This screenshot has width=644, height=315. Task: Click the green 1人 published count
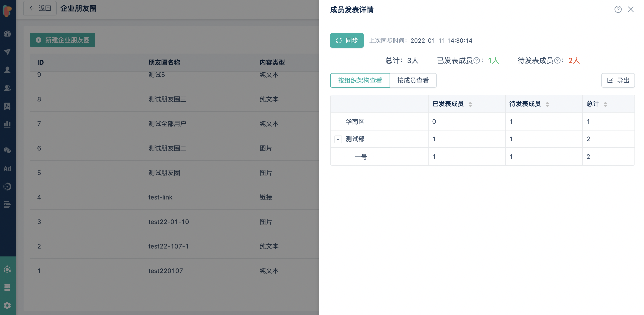pos(493,61)
